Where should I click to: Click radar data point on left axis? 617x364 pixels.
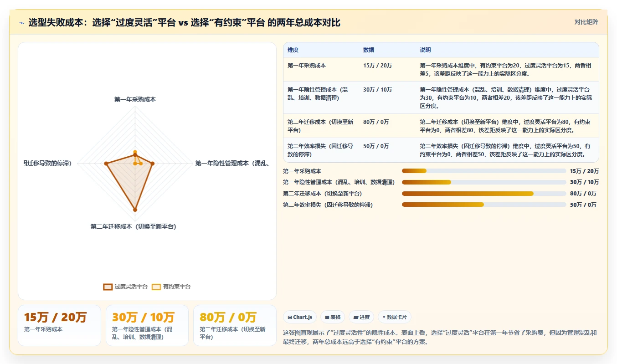coord(106,163)
